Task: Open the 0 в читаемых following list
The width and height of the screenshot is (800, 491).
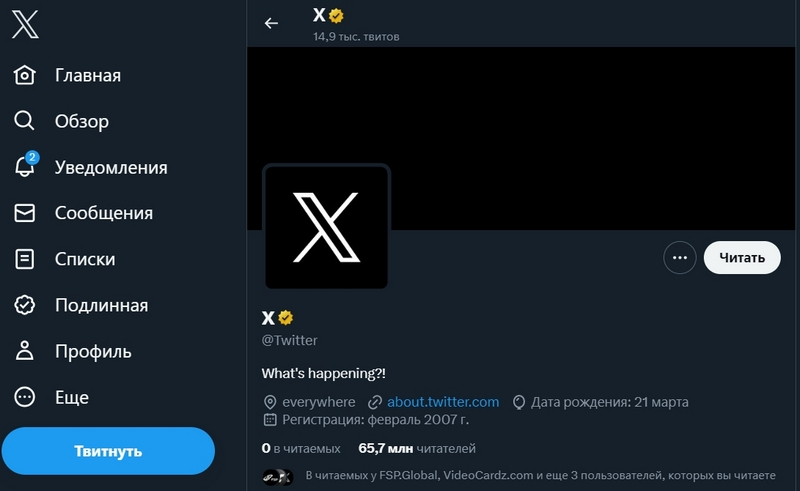Action: pyautogui.click(x=300, y=448)
